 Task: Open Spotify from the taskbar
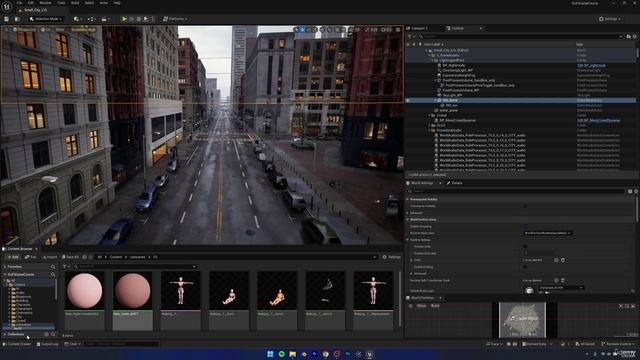[x=282, y=354]
